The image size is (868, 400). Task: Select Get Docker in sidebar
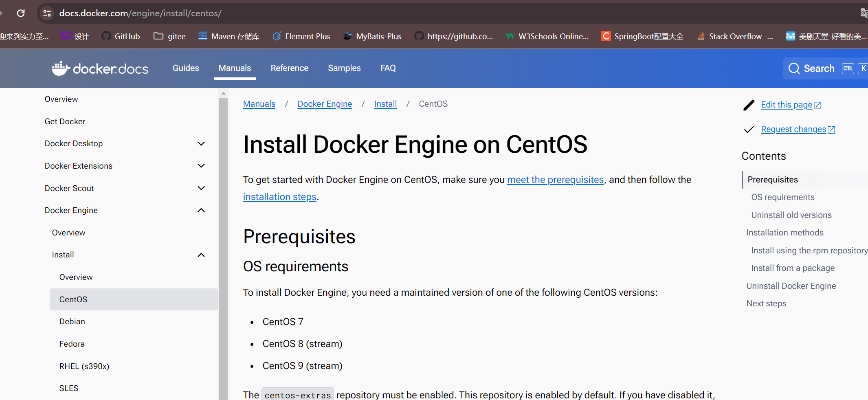pos(65,121)
